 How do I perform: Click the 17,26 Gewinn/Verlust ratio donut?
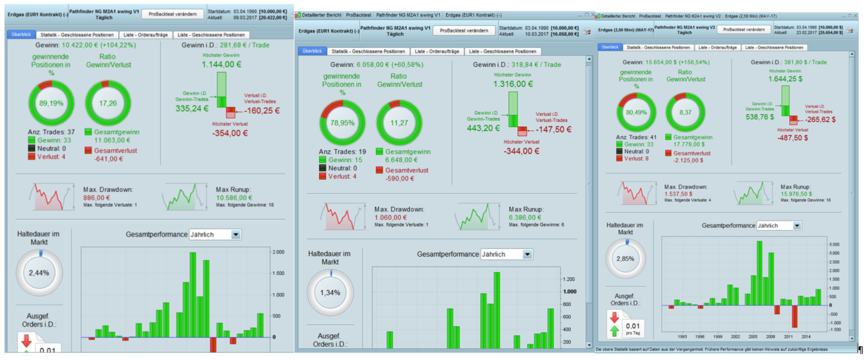tap(108, 103)
